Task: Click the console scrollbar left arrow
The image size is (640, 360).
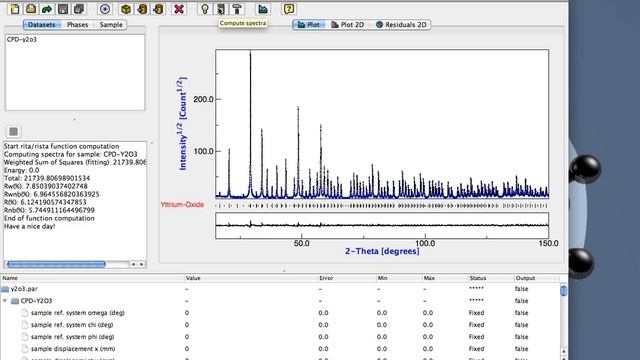Action: click(x=133, y=264)
